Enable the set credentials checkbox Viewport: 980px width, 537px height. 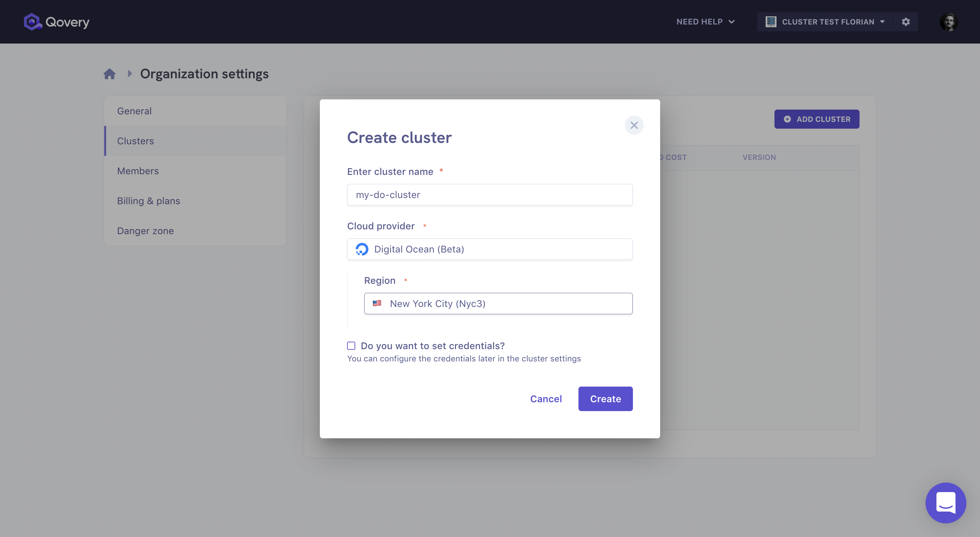coord(351,345)
